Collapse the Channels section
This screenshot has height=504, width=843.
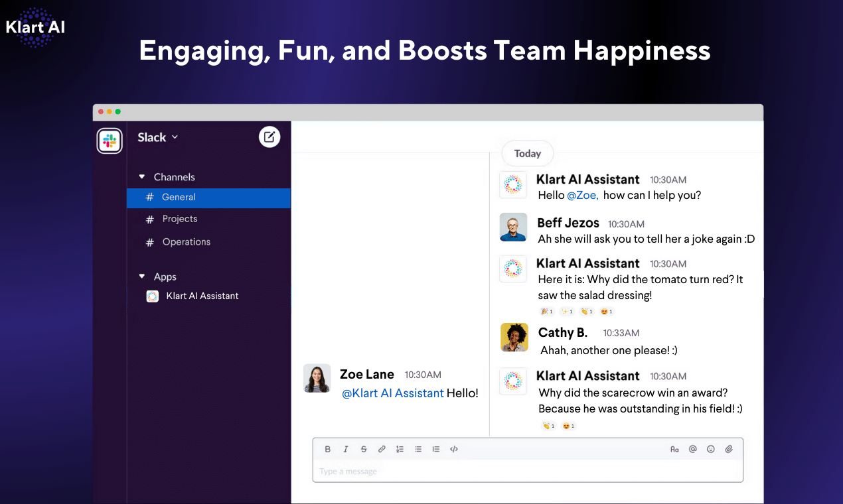142,176
